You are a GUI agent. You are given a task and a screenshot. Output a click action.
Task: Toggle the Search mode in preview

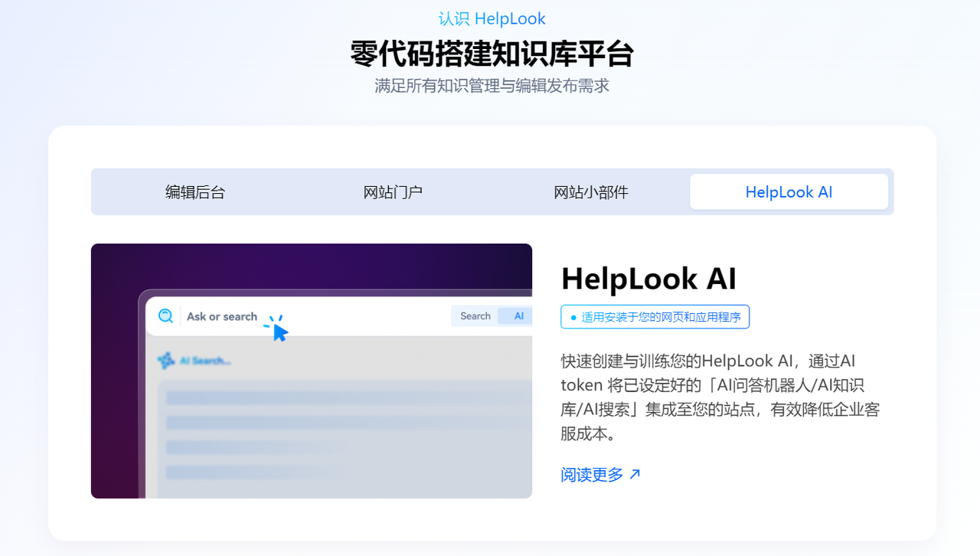point(475,316)
